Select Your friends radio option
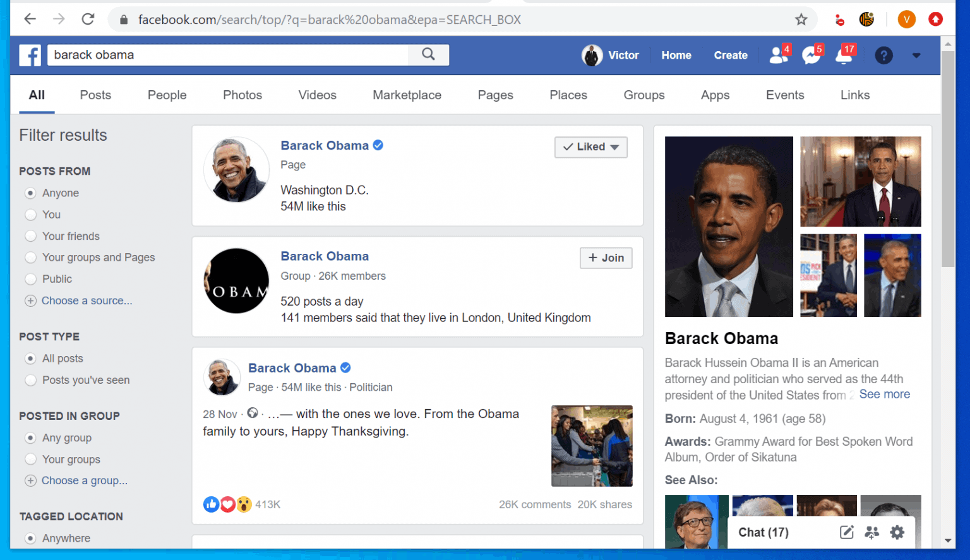 point(30,236)
